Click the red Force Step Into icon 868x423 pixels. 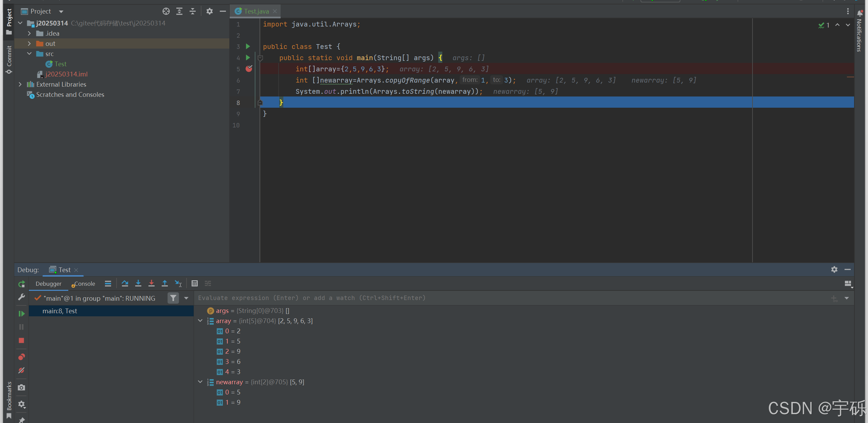coord(151,283)
